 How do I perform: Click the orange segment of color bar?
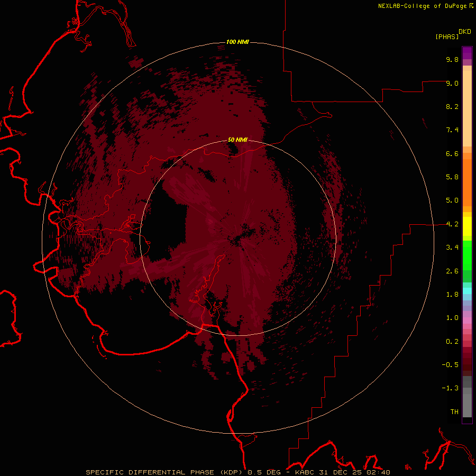click(467, 182)
